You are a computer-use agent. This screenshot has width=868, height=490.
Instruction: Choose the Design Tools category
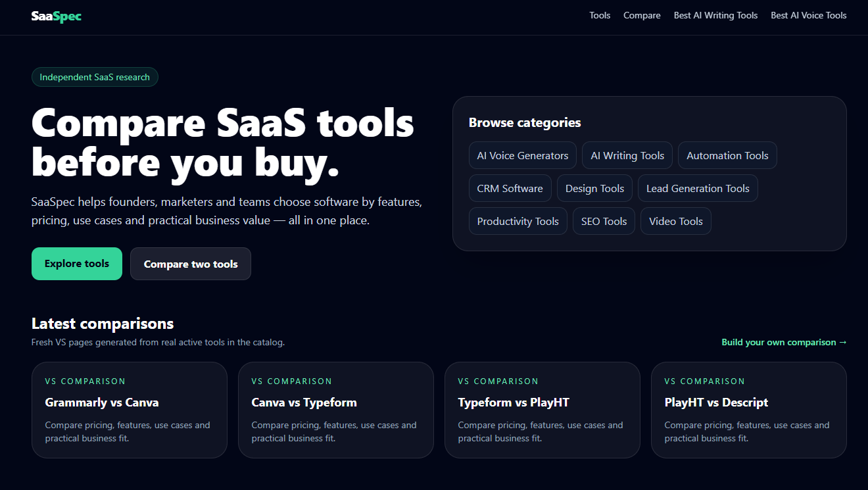594,188
